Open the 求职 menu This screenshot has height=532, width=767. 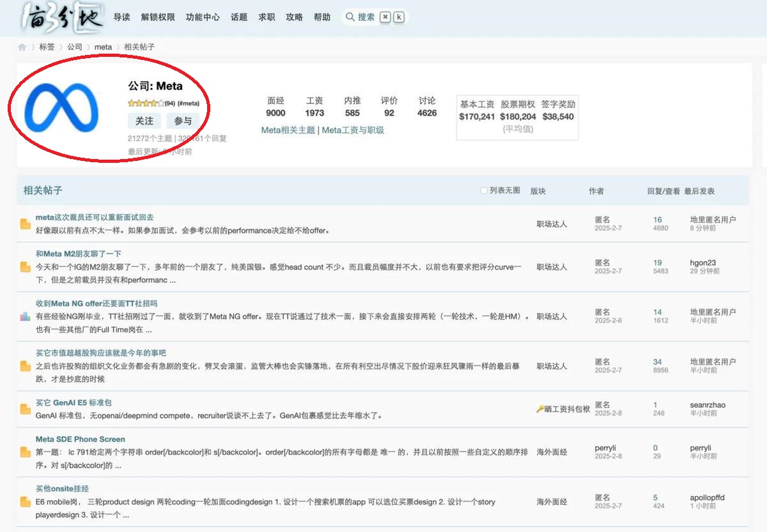pyautogui.click(x=267, y=17)
